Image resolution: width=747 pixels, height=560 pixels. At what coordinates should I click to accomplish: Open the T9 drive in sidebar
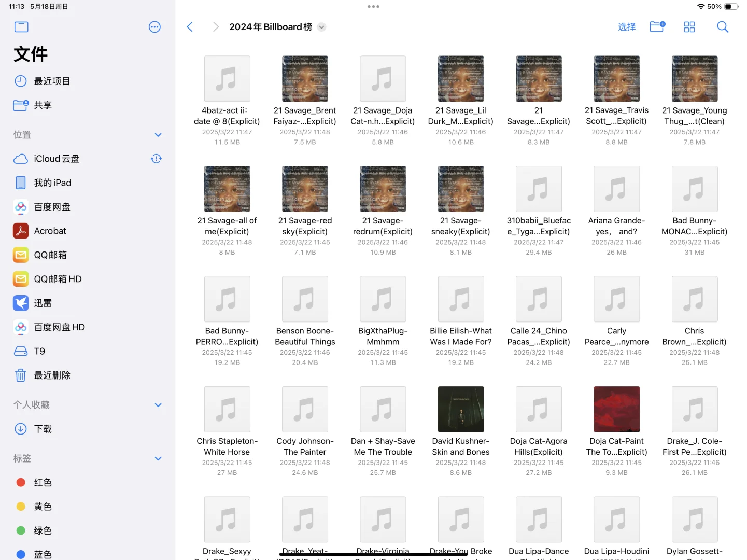[x=38, y=351]
